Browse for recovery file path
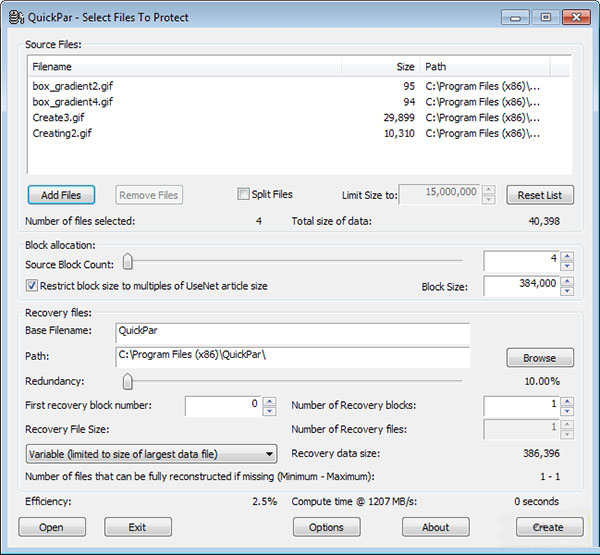The image size is (600, 555). (539, 357)
